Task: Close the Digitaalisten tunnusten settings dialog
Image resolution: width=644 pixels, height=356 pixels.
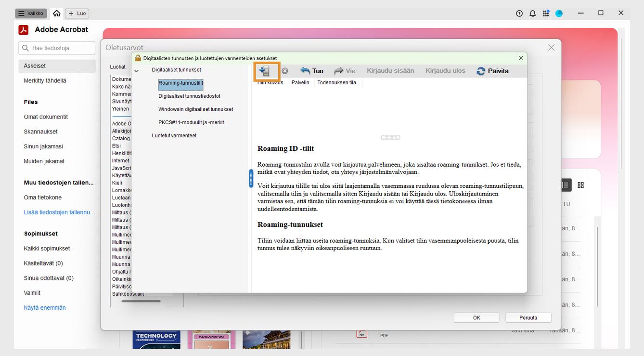Action: 521,58
